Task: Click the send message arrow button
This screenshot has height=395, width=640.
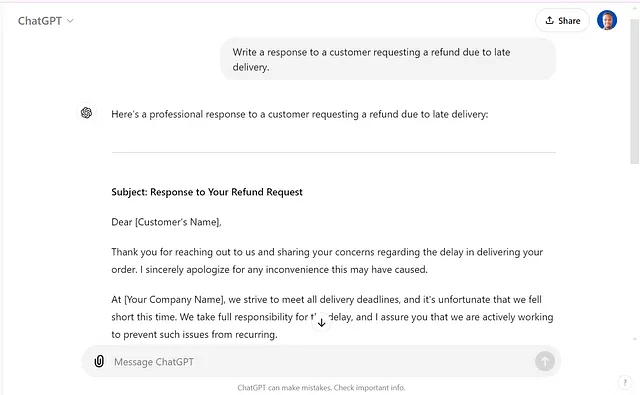Action: coord(544,361)
